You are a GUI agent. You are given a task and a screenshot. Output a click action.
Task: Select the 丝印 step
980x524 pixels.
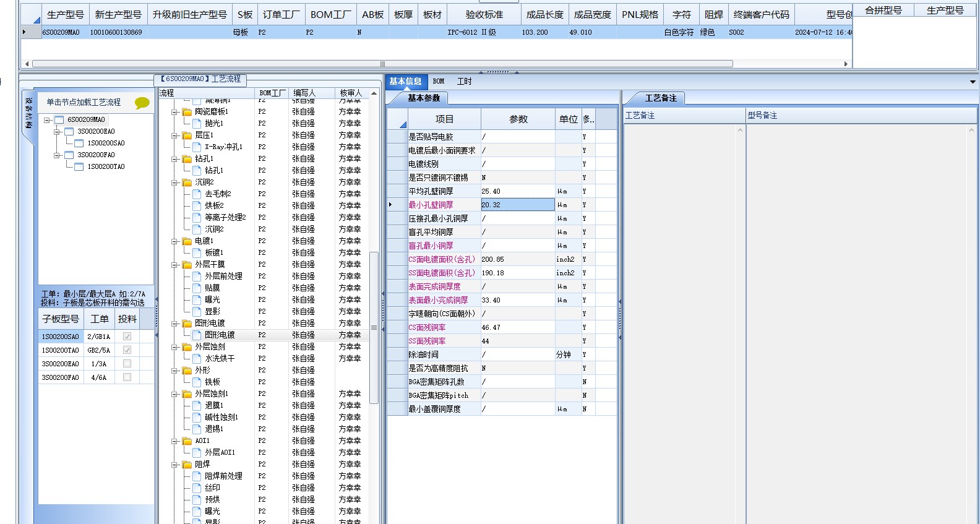[x=212, y=488]
